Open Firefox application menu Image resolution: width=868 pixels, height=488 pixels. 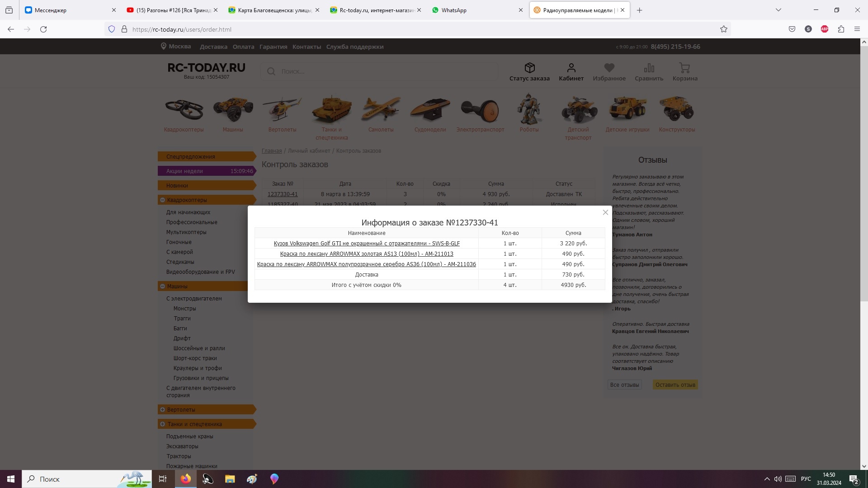(857, 29)
